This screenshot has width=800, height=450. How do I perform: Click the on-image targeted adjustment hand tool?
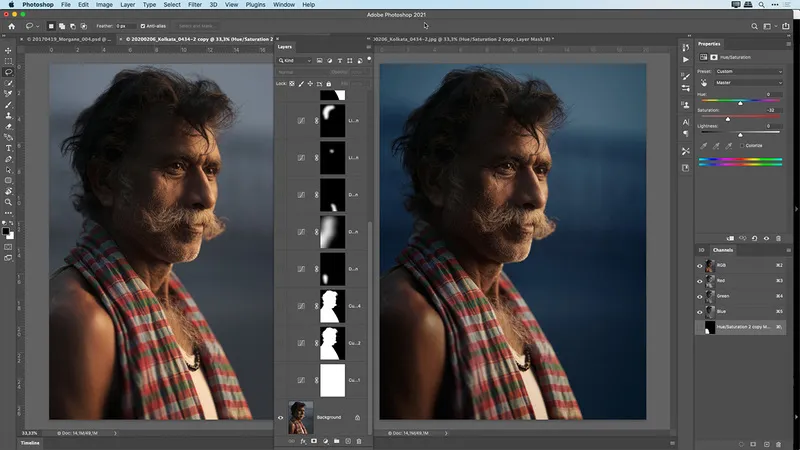coord(704,83)
